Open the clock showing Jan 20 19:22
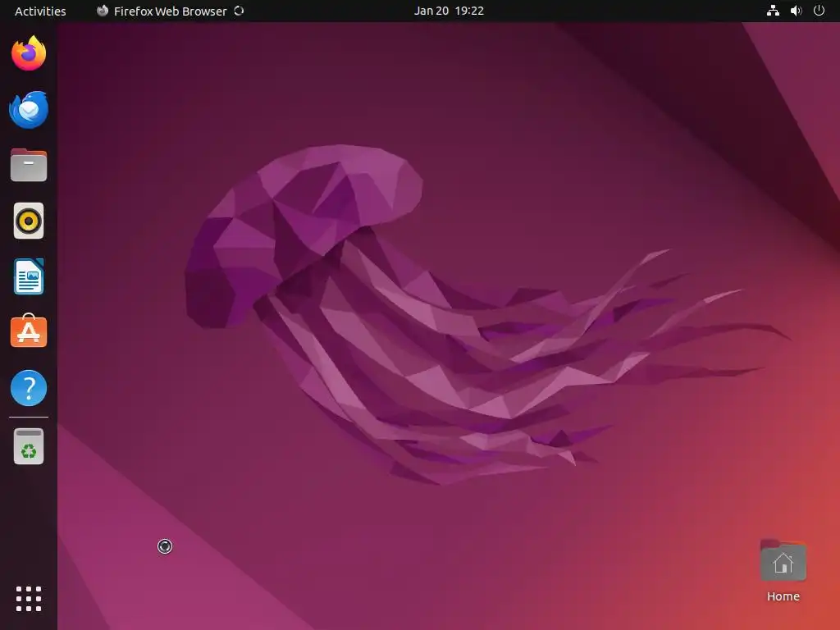The height and width of the screenshot is (630, 840). pos(449,11)
